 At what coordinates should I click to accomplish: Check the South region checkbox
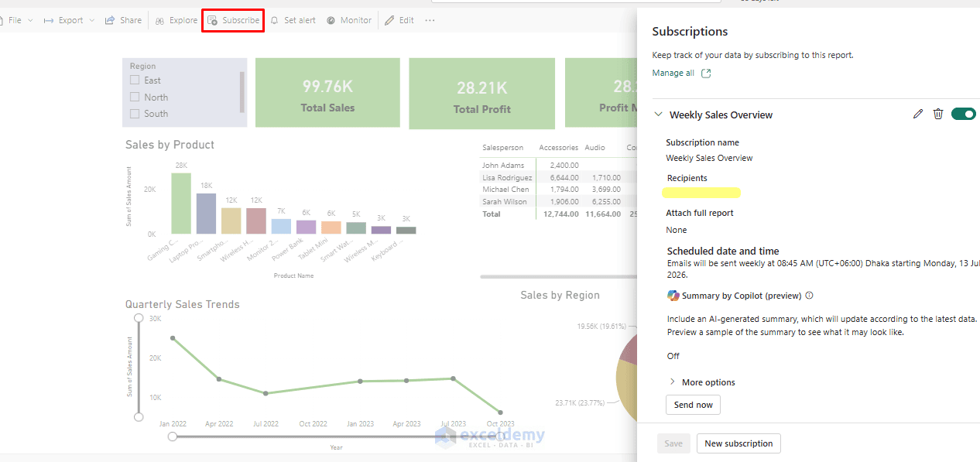(135, 113)
